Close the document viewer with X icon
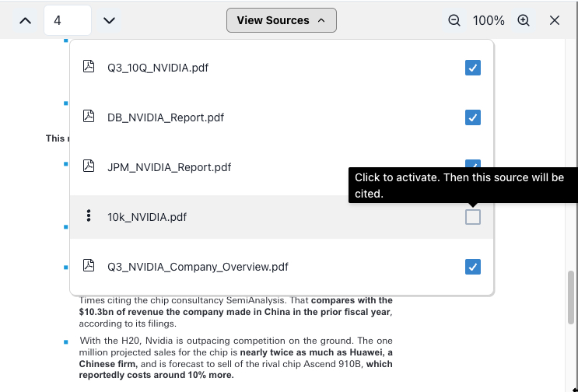This screenshot has height=392, width=578. pyautogui.click(x=555, y=20)
